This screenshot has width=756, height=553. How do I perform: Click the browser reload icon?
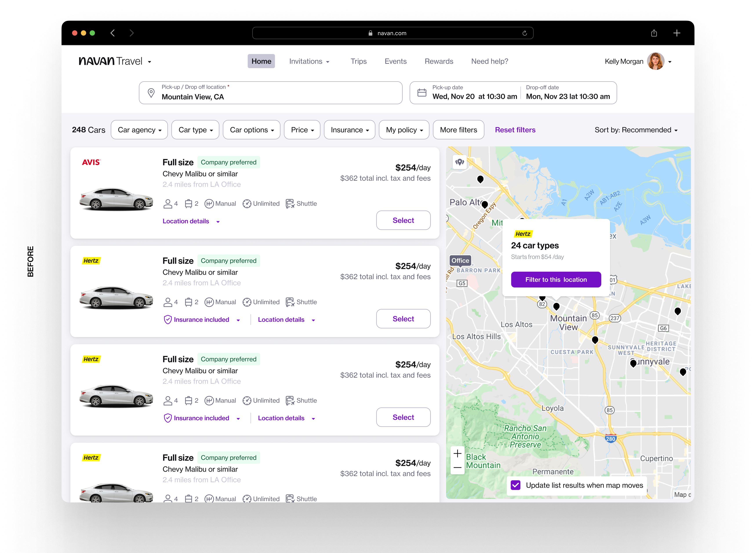[524, 33]
